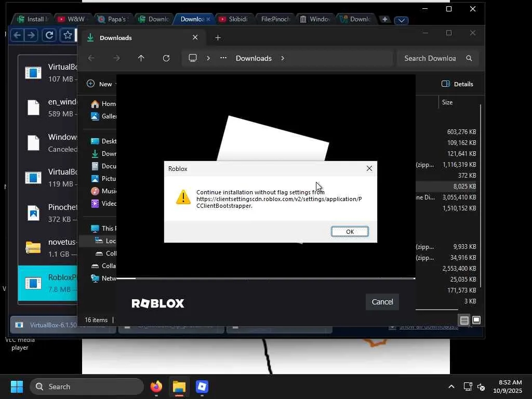This screenshot has width=532, height=399.
Task: Select the en_windows 589 MB download
Action: coord(48,108)
